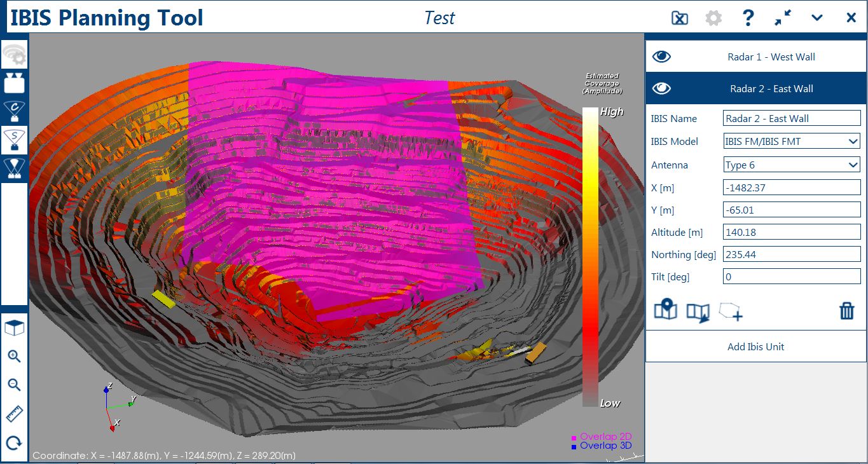Click the 'Altitude [m]' field label

[x=677, y=232]
